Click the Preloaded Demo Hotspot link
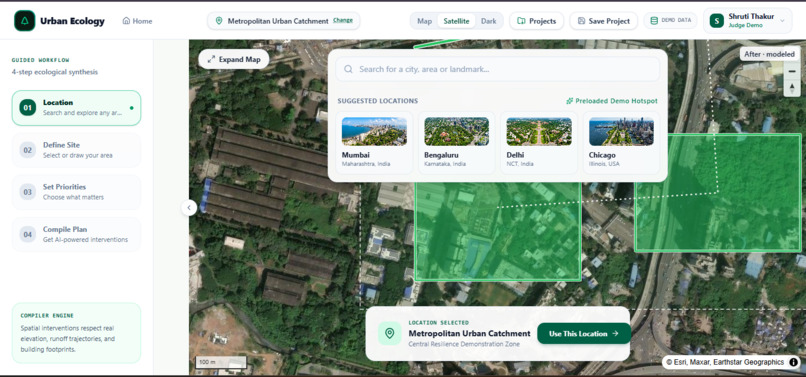 pyautogui.click(x=612, y=101)
